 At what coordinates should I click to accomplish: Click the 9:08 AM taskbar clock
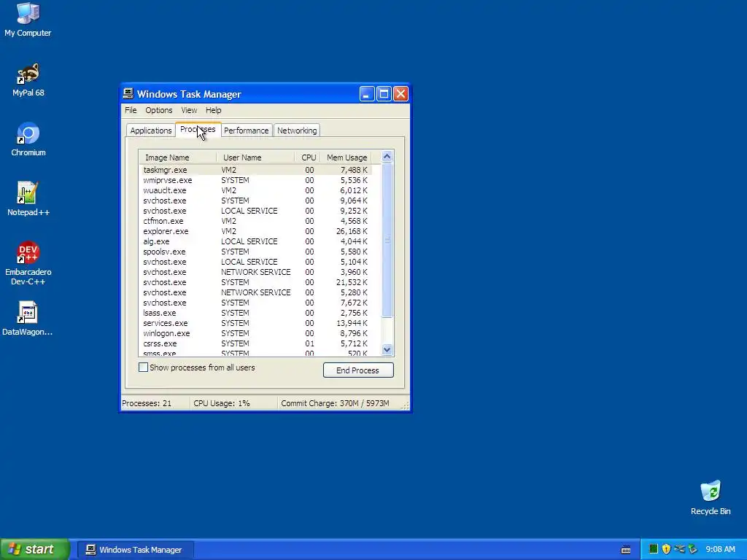pyautogui.click(x=720, y=549)
